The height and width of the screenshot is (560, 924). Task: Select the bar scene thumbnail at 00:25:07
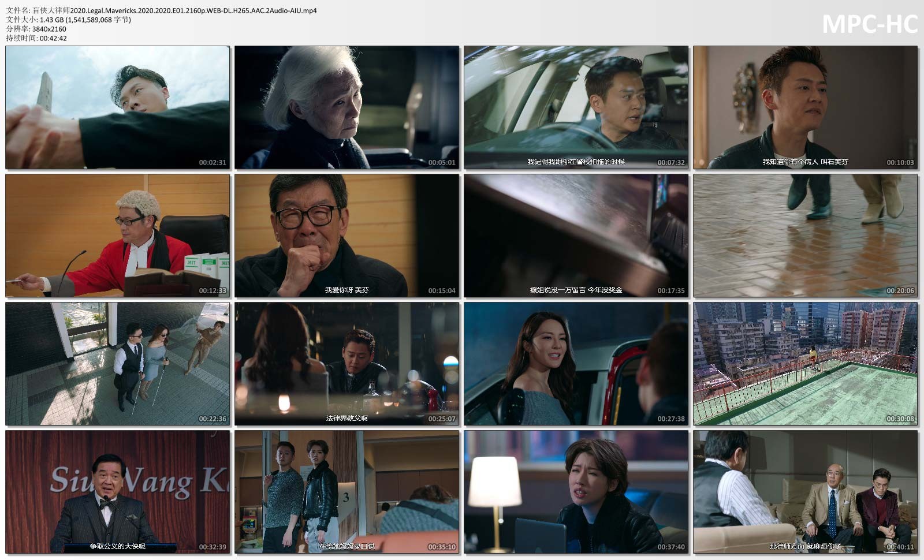pos(346,364)
